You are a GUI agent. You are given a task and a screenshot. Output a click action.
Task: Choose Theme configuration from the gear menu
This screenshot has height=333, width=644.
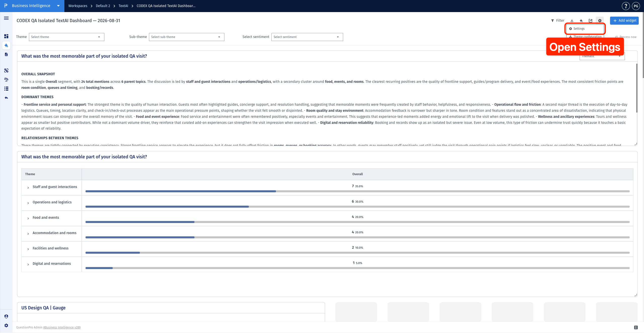pos(585,36)
